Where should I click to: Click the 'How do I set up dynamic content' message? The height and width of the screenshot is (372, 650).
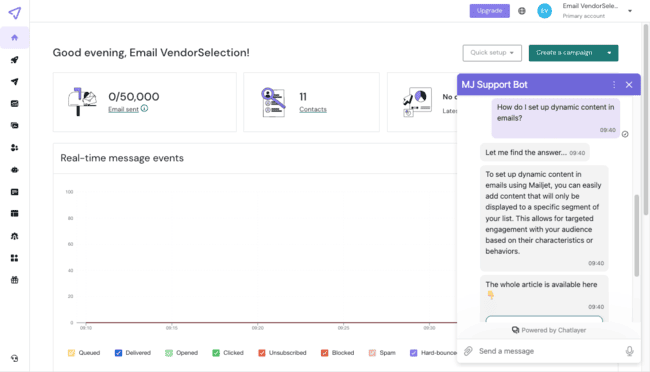coord(555,118)
